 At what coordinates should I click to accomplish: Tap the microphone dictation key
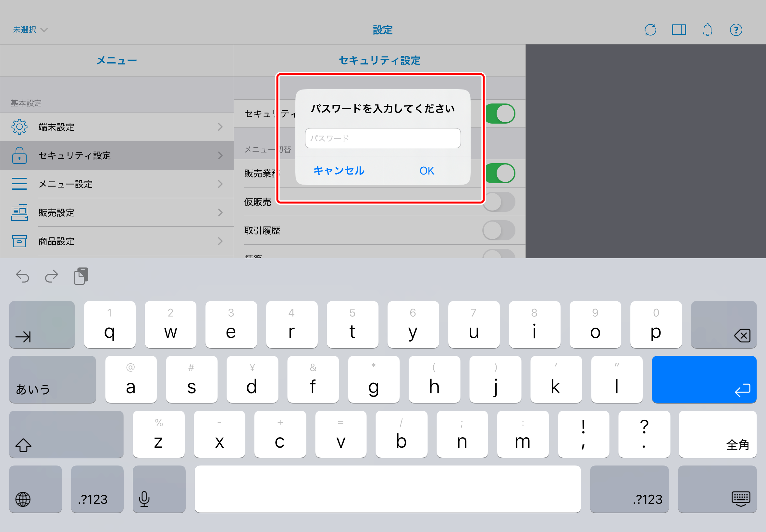pos(159,489)
